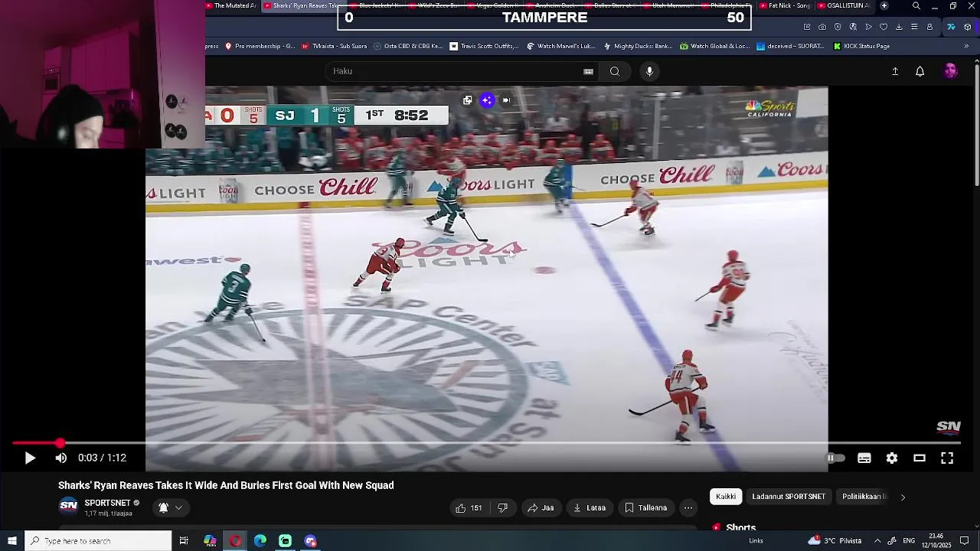Open browser tab search magnifier

[x=916, y=5]
